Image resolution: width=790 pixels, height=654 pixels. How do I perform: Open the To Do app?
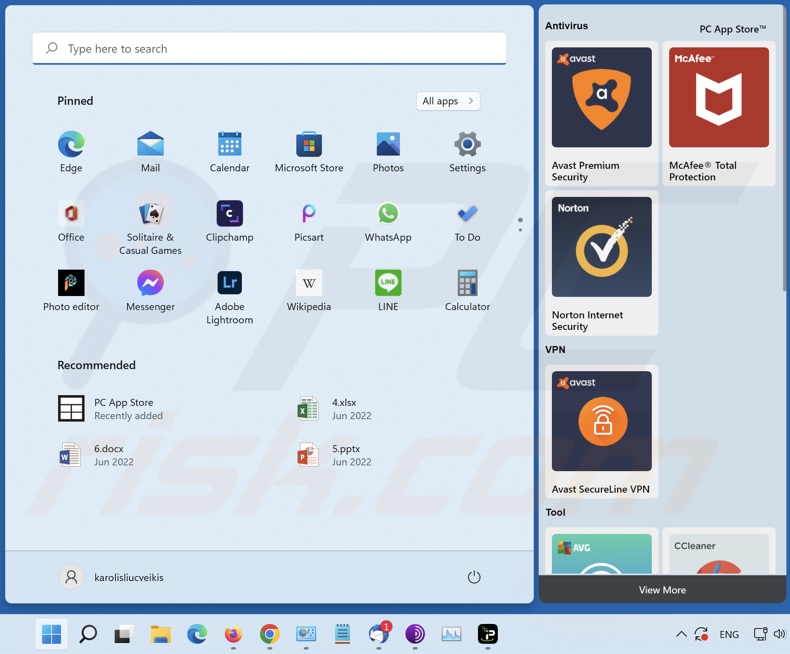point(467,221)
